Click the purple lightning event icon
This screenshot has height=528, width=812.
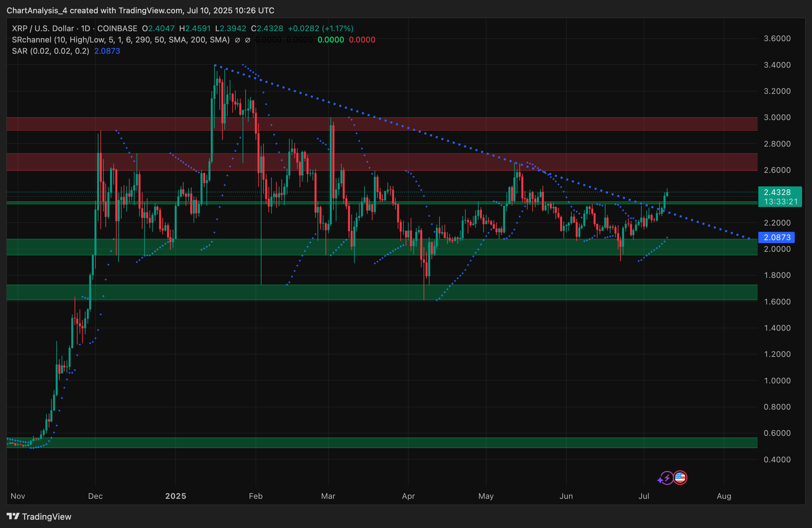point(666,478)
